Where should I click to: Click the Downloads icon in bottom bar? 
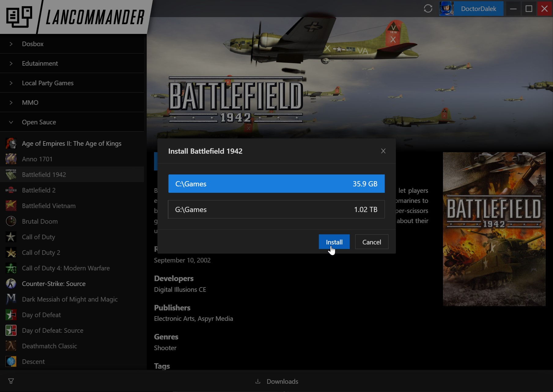click(257, 381)
